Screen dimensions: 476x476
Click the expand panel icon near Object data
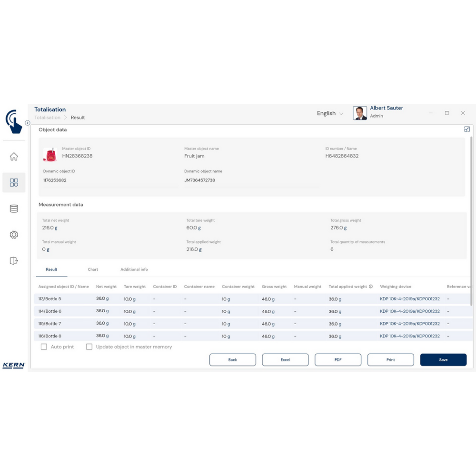tap(466, 129)
